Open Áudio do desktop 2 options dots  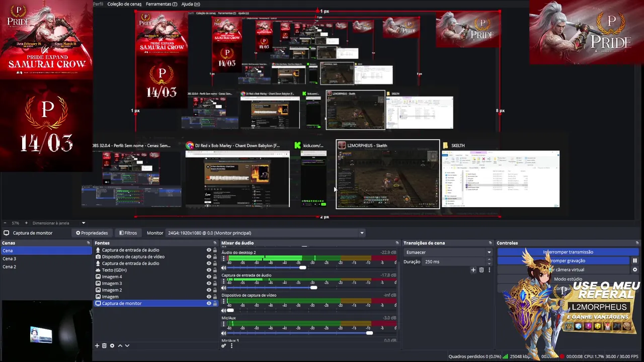[x=224, y=259]
